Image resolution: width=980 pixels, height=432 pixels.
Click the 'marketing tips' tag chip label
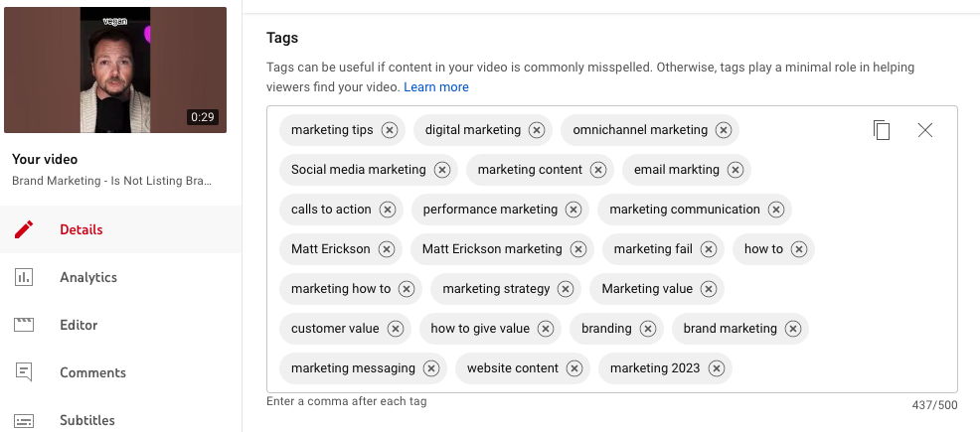(332, 130)
